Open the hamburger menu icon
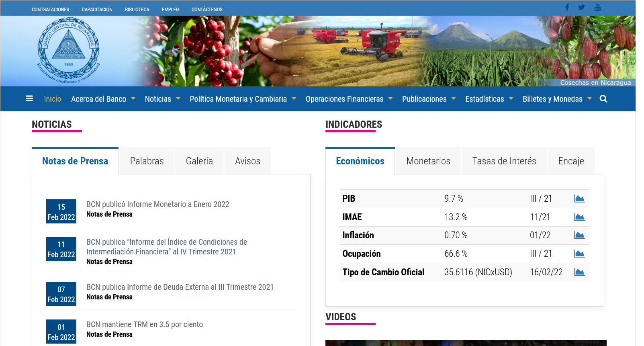Screen dimensions: 644x346 pyautogui.click(x=29, y=98)
